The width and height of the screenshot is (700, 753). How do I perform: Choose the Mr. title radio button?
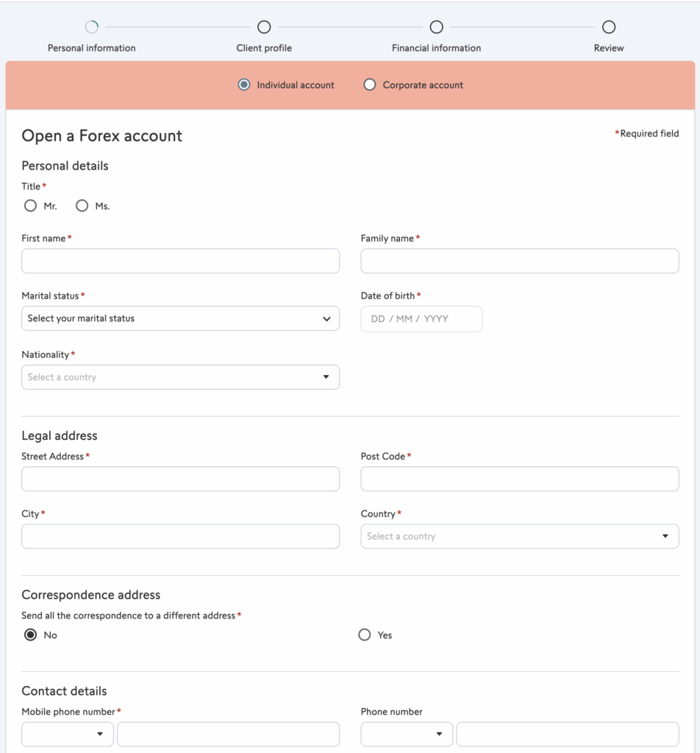point(30,206)
